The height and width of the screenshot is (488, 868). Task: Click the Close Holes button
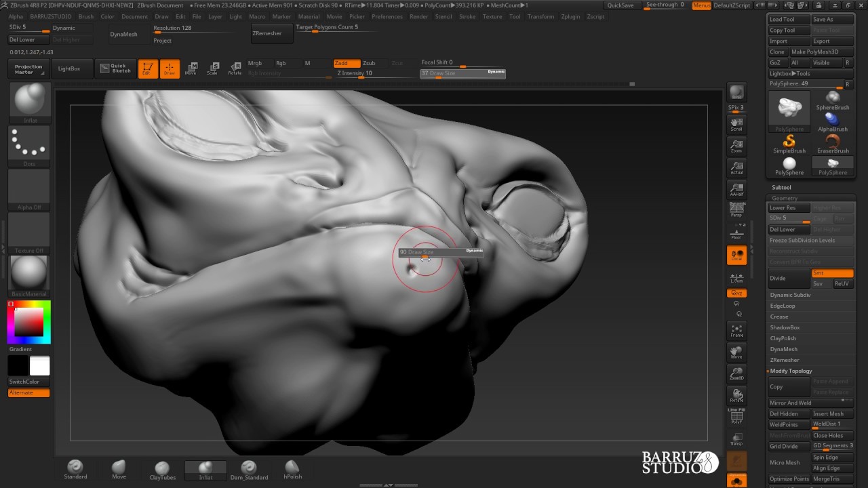click(832, 435)
